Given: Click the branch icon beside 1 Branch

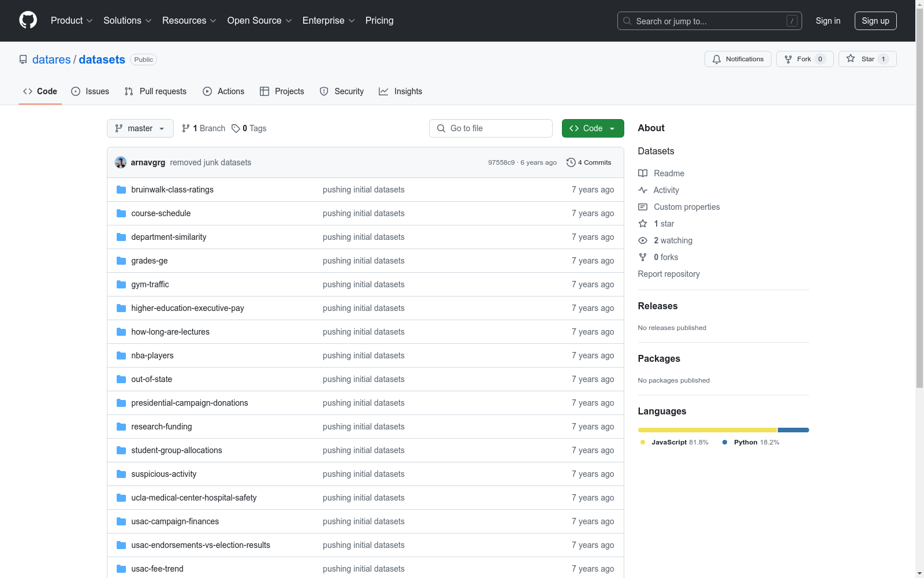Looking at the screenshot, I should [x=186, y=128].
